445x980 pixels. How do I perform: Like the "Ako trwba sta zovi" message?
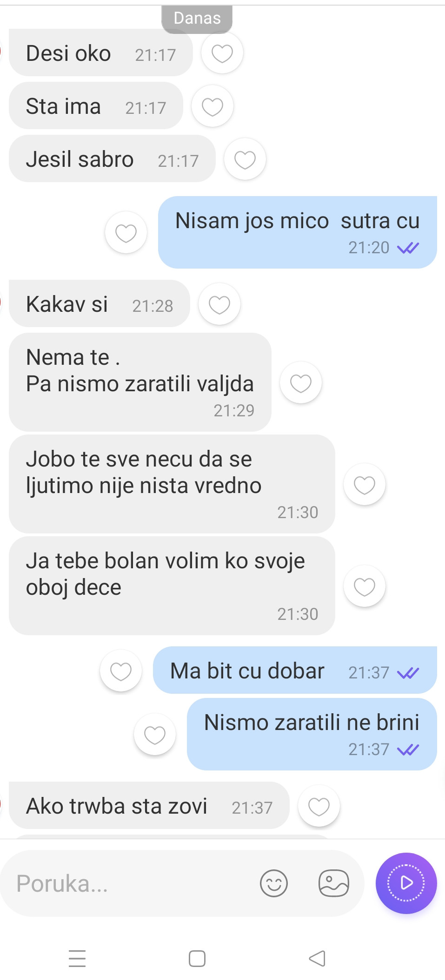tap(319, 806)
